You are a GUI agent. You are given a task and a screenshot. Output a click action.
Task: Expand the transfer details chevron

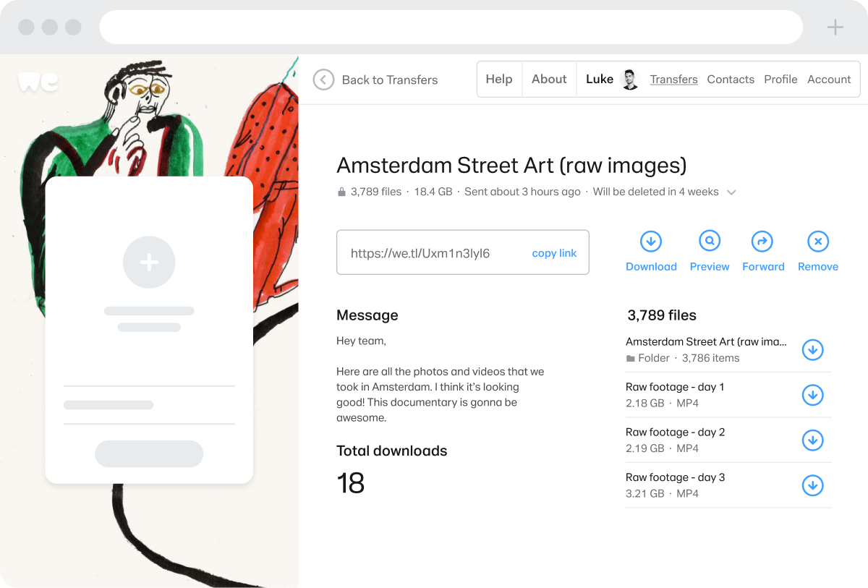point(731,192)
